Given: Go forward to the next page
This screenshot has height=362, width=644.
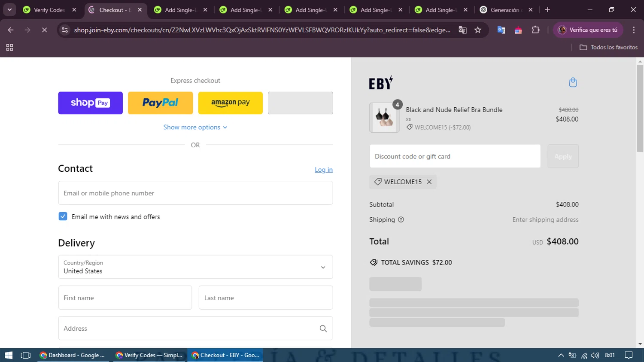Looking at the screenshot, I should (x=27, y=30).
